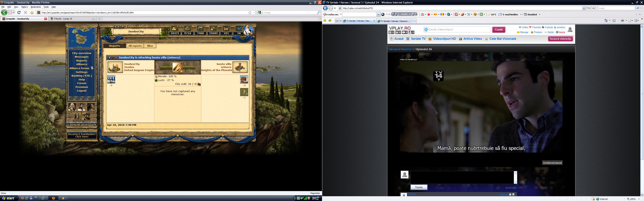Click the Internet Explorer back button
Screen dimensions: 644x201
(325, 8)
